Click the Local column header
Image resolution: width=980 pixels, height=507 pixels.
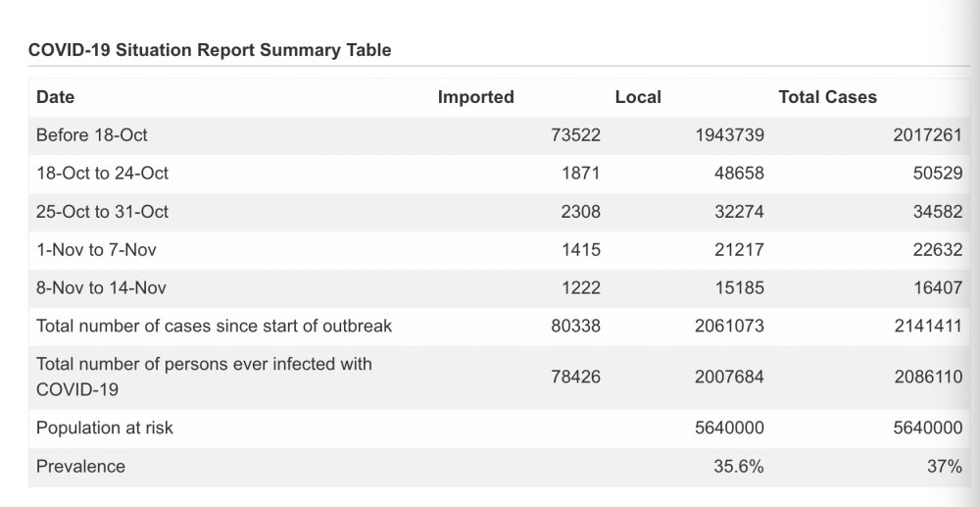click(638, 97)
